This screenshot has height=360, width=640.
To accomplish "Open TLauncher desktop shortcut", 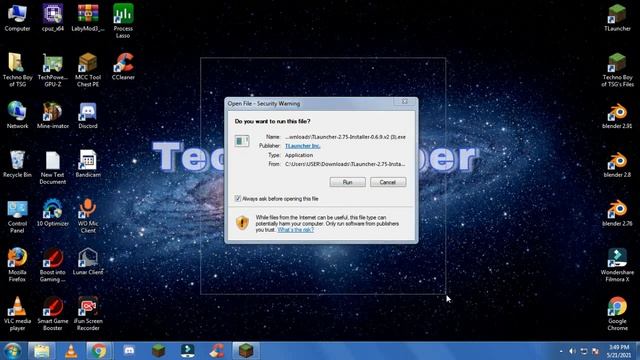I will [617, 18].
